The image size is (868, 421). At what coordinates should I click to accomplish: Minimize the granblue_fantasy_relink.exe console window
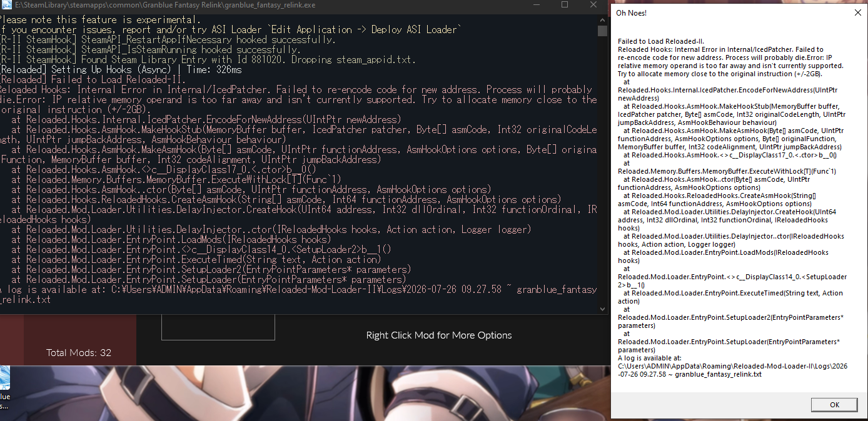tap(536, 5)
